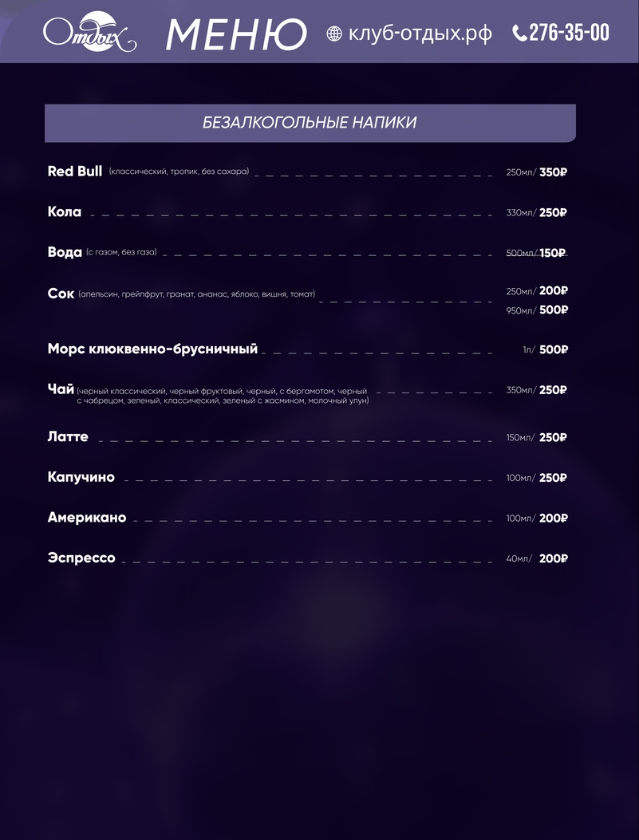This screenshot has height=840, width=639.
Task: Click the Отдых club logo
Action: coord(89,34)
